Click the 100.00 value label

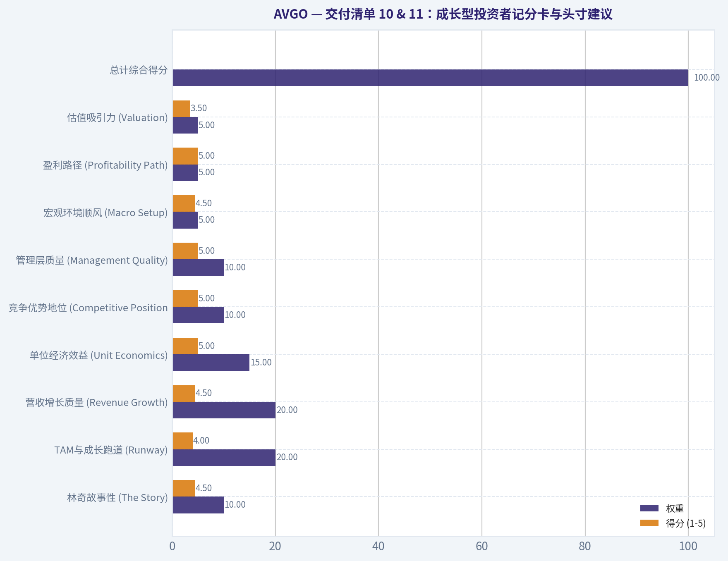706,77
